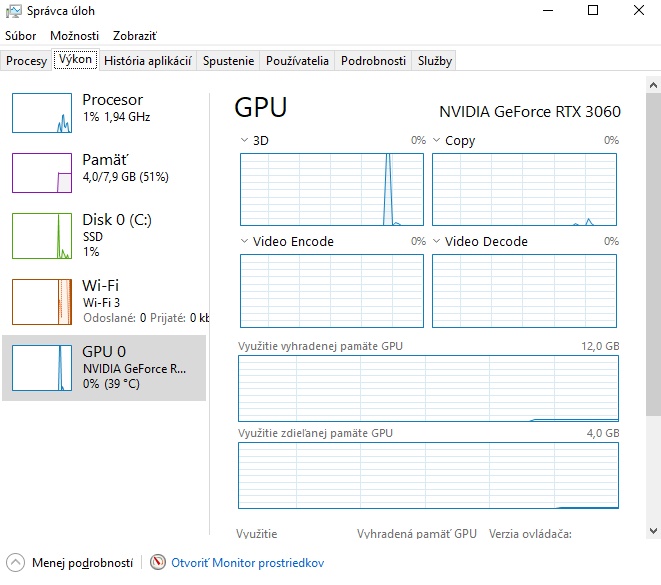Viewport: 661px width, 585px height.
Task: Expand the Video Encode engine selector
Action: [245, 241]
